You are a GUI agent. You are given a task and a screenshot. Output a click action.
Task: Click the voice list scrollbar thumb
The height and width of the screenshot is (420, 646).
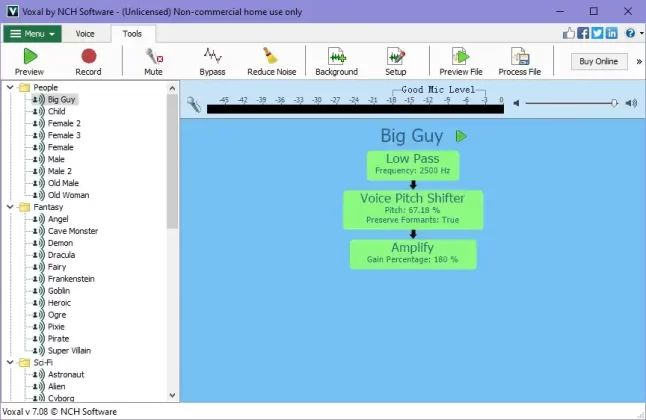tap(172, 161)
